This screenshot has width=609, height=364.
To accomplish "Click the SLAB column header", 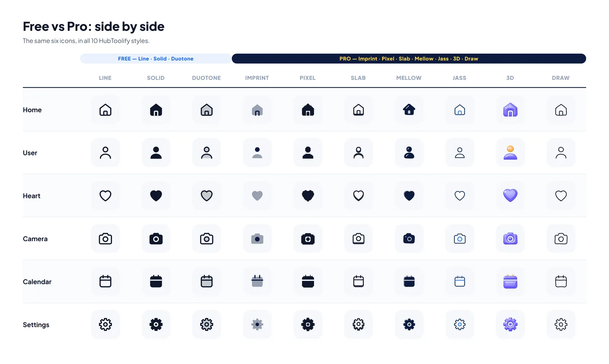I will [358, 78].
